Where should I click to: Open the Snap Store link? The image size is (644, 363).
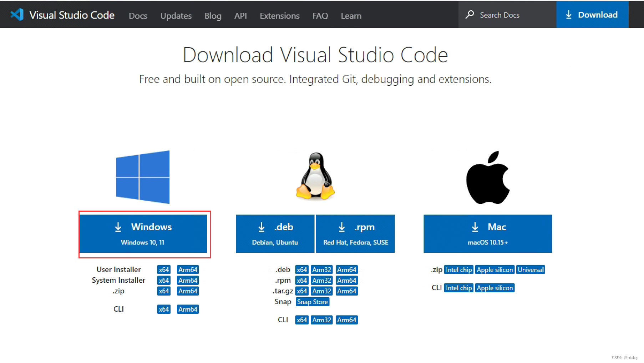(313, 302)
